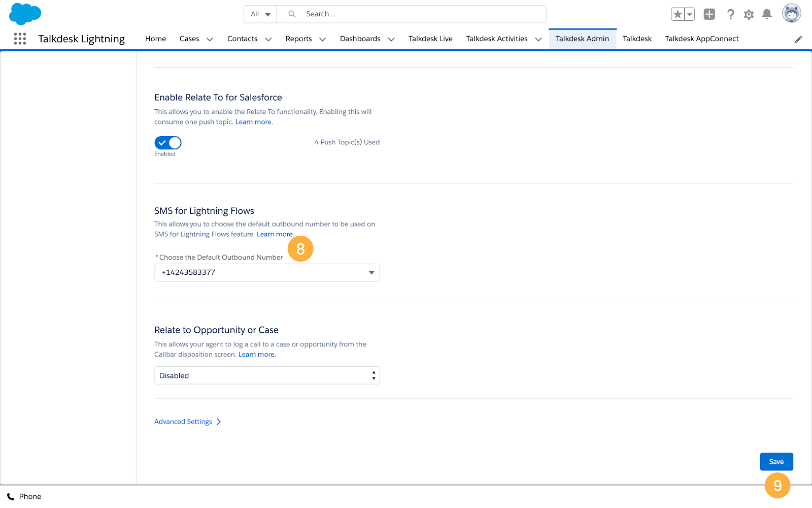Click the 'Relate to Opportunity or Case' heading
812x508 pixels.
tap(216, 330)
